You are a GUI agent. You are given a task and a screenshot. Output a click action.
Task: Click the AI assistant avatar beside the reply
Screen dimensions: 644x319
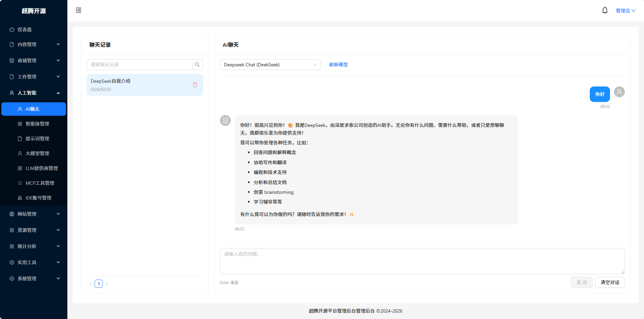[x=225, y=120]
